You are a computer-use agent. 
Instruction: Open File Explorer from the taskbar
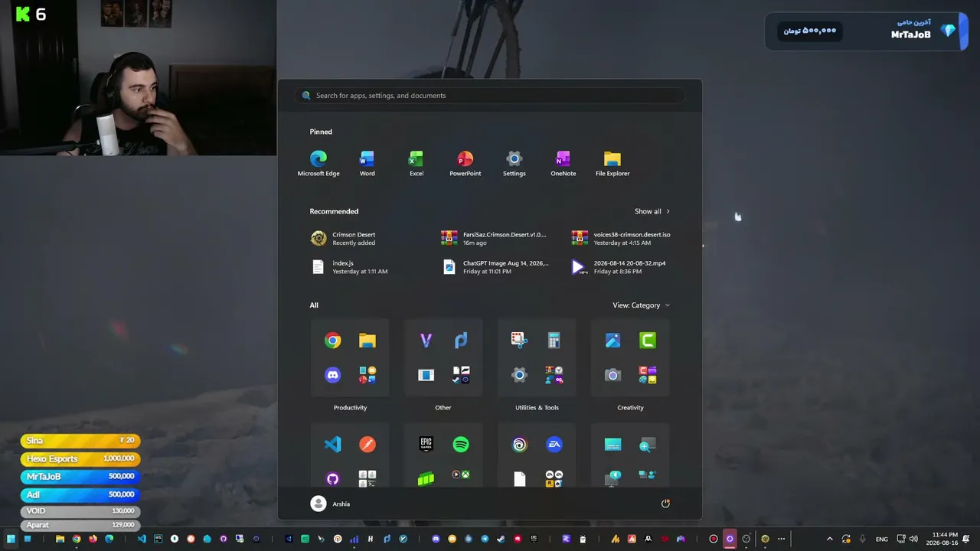(60, 539)
